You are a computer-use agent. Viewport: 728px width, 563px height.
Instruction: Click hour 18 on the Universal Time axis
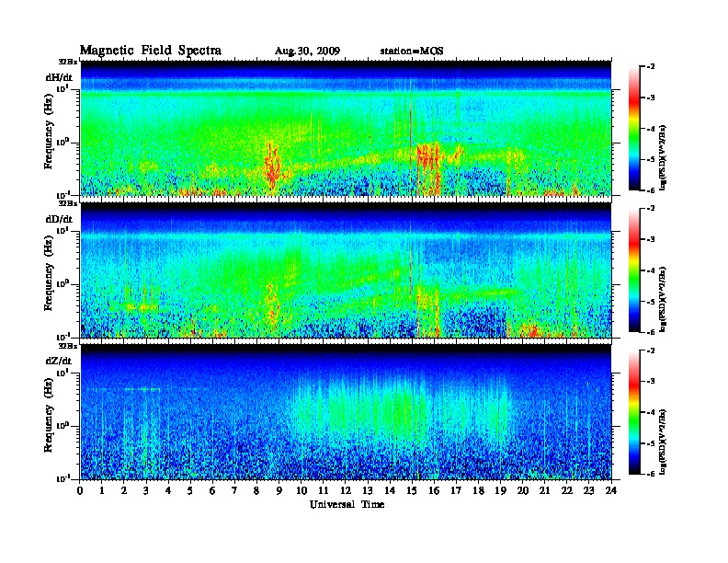pyautogui.click(x=478, y=490)
